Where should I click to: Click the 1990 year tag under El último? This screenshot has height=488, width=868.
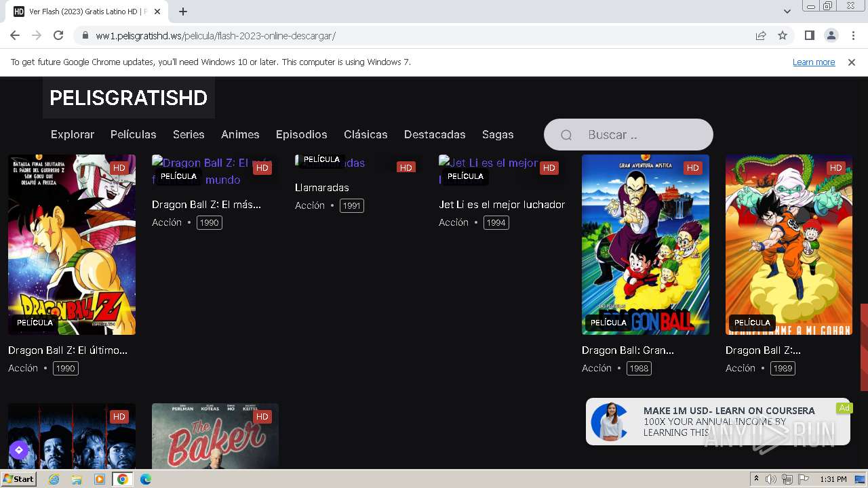[66, 368]
